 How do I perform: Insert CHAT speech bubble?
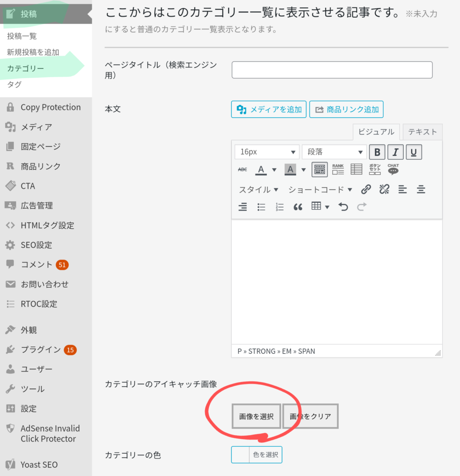coord(393,169)
